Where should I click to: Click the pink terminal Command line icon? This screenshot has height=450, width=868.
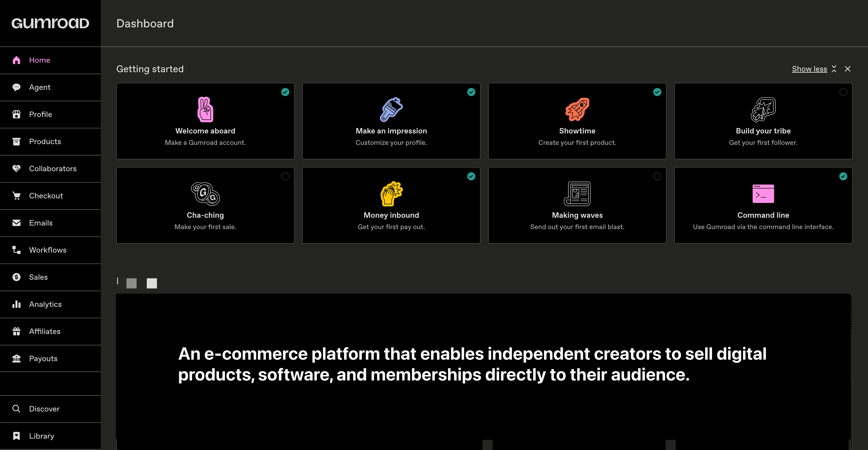click(763, 194)
